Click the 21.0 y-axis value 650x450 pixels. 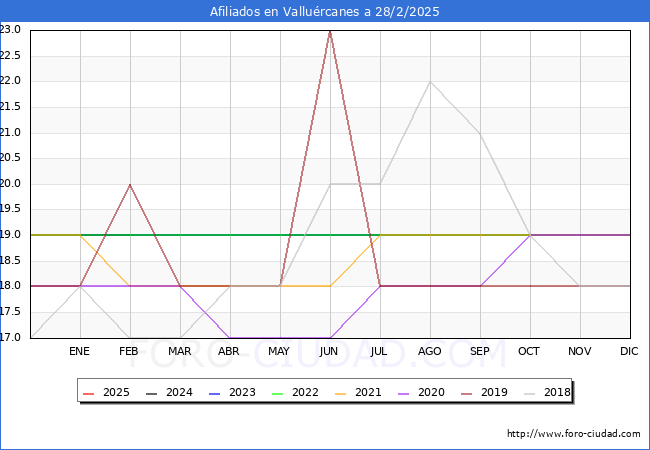click(x=10, y=133)
